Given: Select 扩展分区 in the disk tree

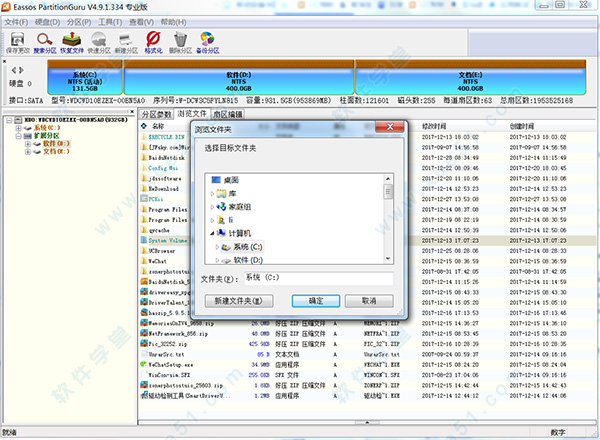Looking at the screenshot, I should coord(47,136).
